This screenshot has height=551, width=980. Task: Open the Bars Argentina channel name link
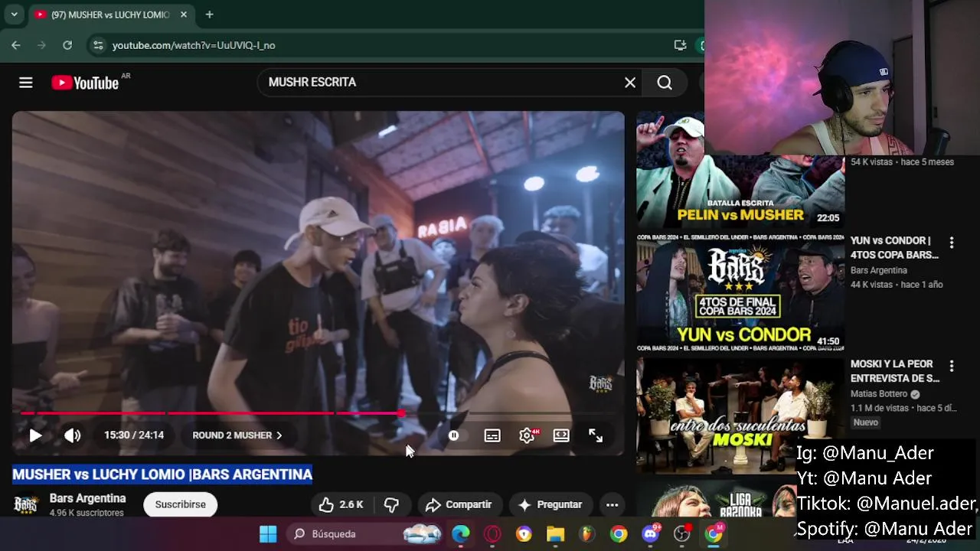click(87, 498)
